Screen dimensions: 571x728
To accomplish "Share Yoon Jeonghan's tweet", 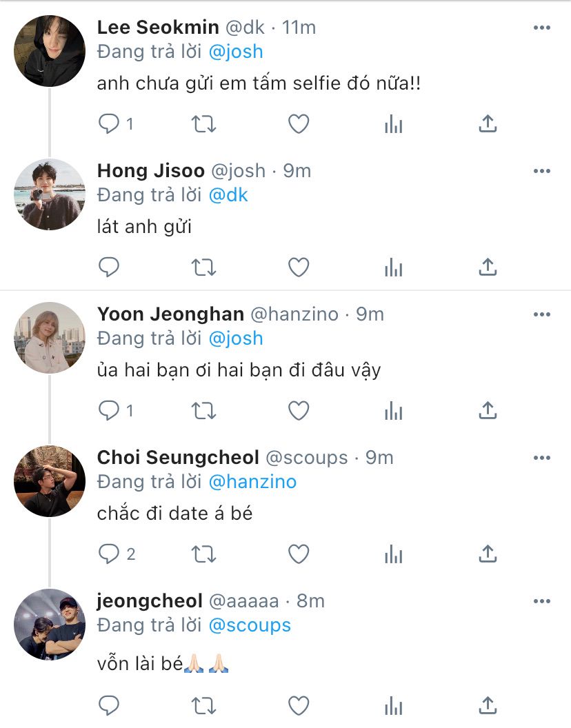I will click(488, 410).
